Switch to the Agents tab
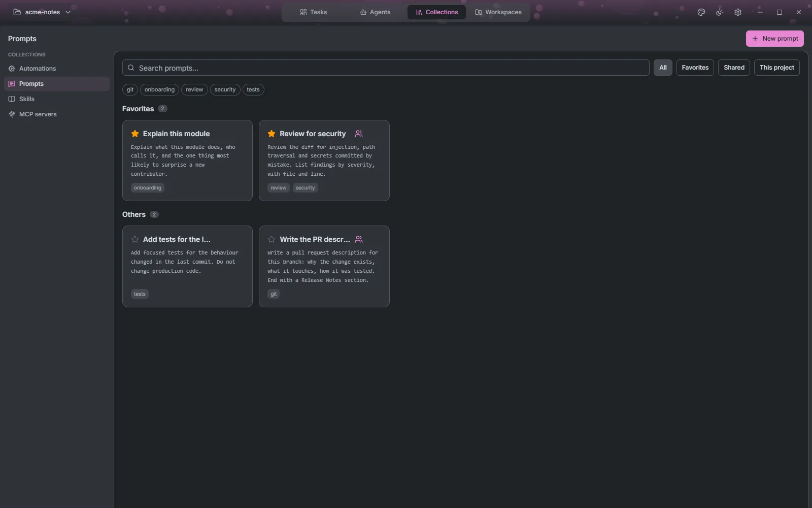Screen dimensions: 812x508 [375, 12]
